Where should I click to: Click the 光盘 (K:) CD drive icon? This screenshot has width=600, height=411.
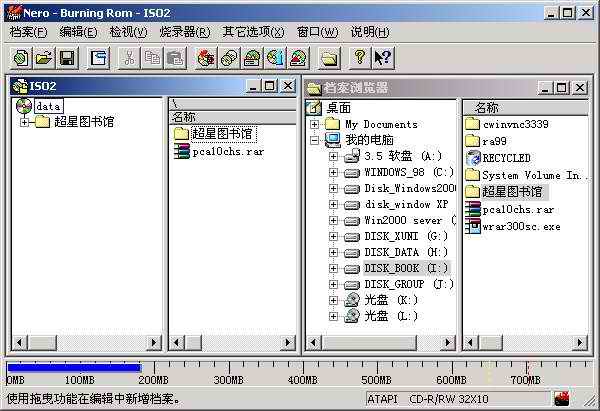click(352, 300)
